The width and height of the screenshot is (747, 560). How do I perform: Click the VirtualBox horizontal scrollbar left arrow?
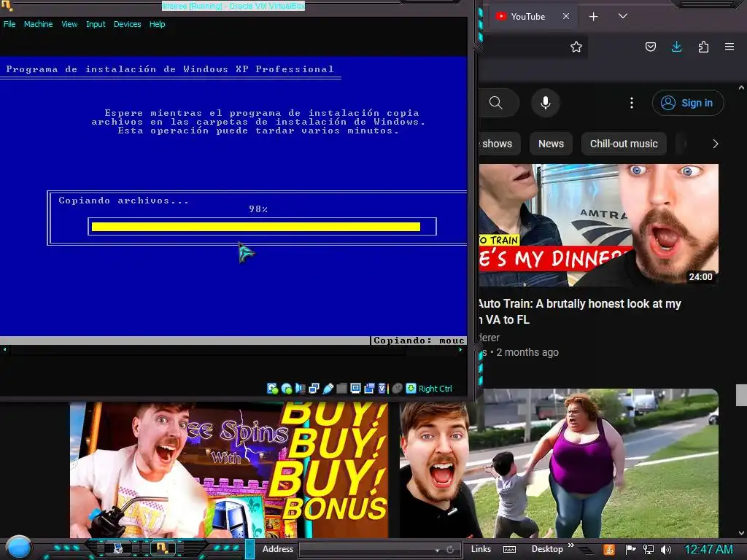pos(5,350)
